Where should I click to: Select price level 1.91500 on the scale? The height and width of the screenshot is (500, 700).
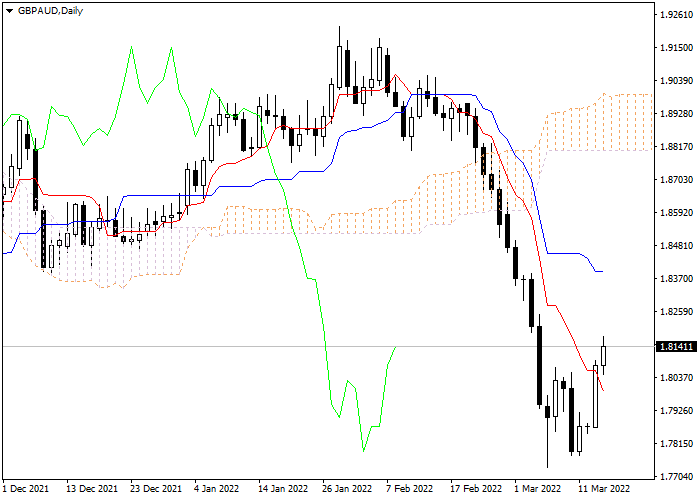click(x=676, y=48)
